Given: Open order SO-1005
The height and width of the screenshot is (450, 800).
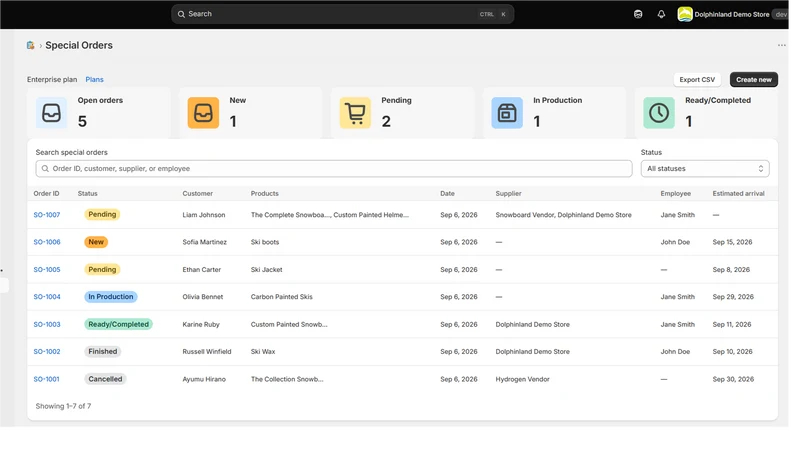Looking at the screenshot, I should pos(47,269).
